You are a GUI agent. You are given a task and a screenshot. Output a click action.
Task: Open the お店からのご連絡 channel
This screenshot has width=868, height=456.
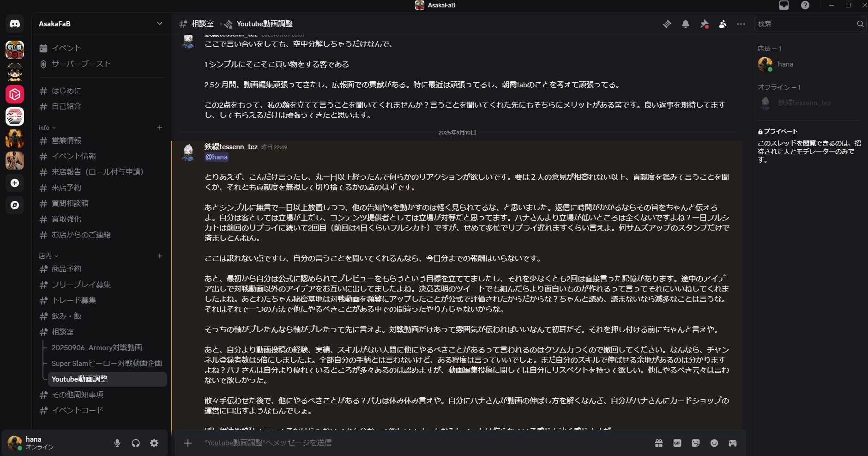point(101,235)
